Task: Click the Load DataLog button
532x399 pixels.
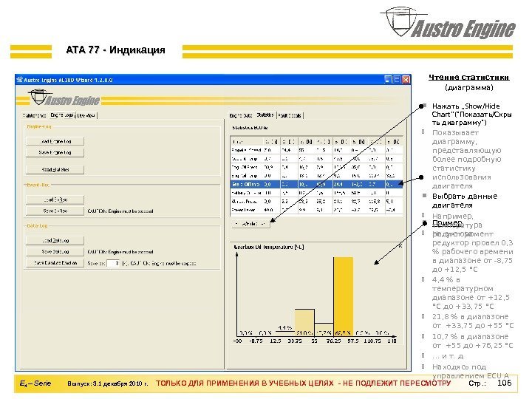Action: click(x=55, y=240)
